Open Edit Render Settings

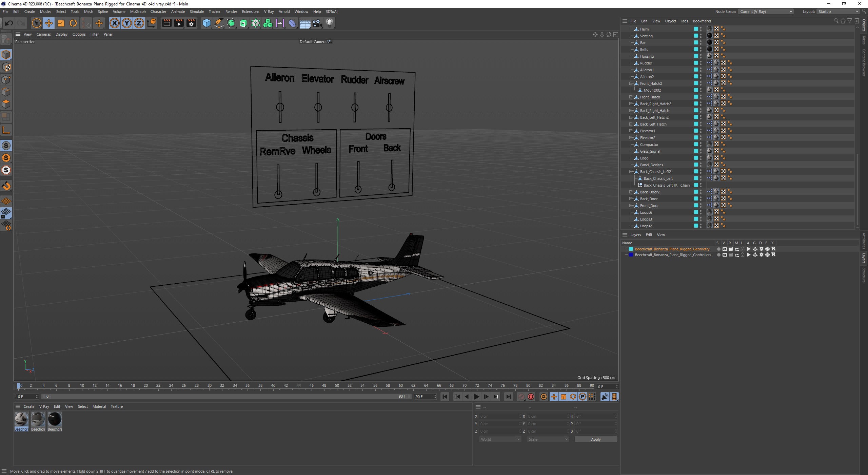(191, 23)
